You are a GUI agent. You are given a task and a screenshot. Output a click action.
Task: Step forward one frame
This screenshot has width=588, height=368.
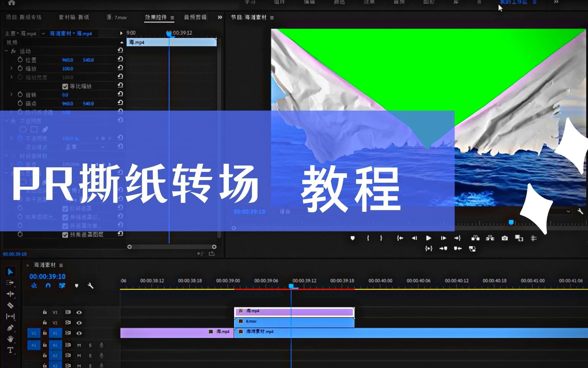[x=444, y=238]
